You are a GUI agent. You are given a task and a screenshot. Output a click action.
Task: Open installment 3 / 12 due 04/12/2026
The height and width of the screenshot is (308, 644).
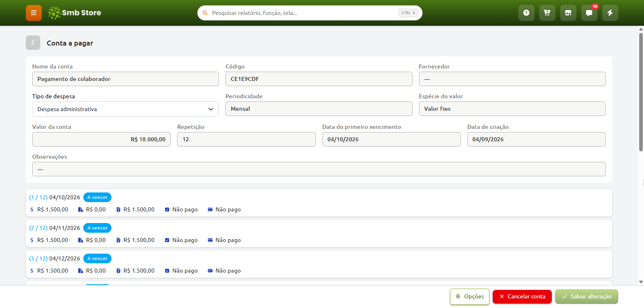[319, 264]
